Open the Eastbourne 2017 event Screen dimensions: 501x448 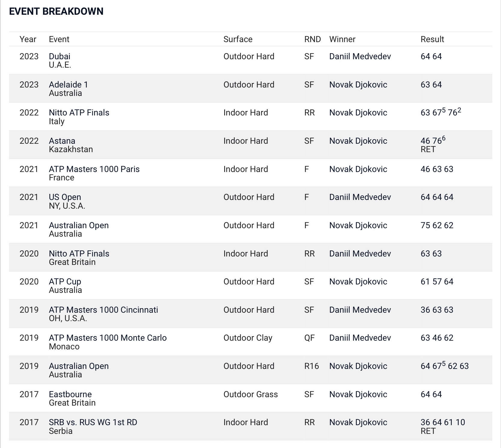[x=70, y=394]
